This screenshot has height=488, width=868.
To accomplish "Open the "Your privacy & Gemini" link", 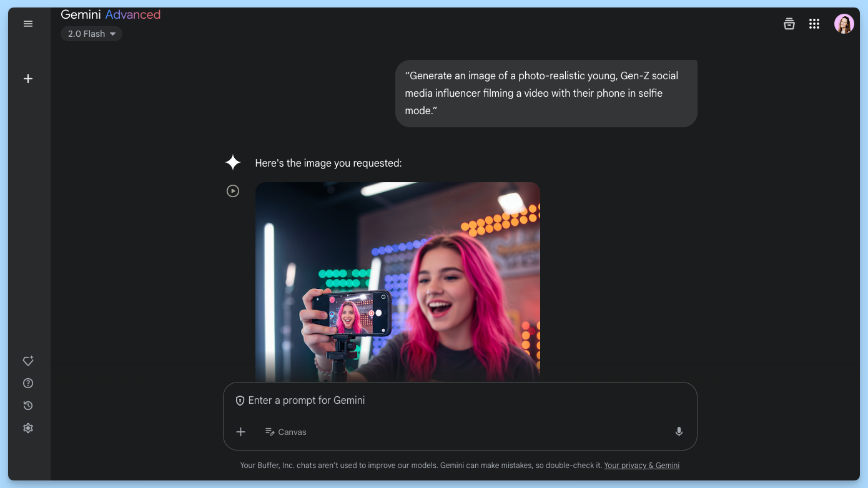I will 641,466.
